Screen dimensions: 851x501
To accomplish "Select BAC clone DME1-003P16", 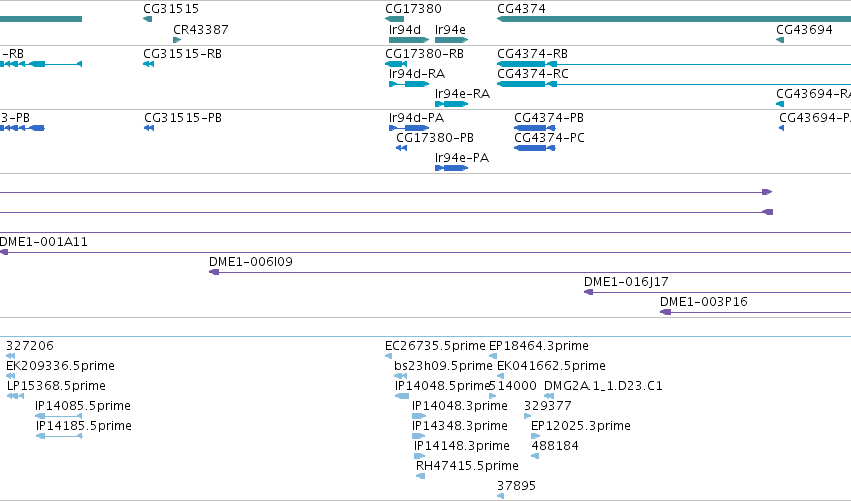I will [703, 302].
